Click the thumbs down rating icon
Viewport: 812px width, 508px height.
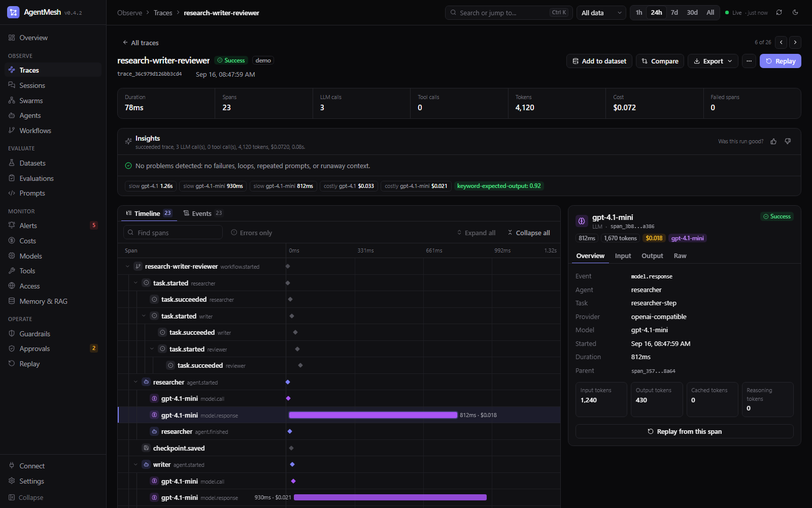click(788, 142)
